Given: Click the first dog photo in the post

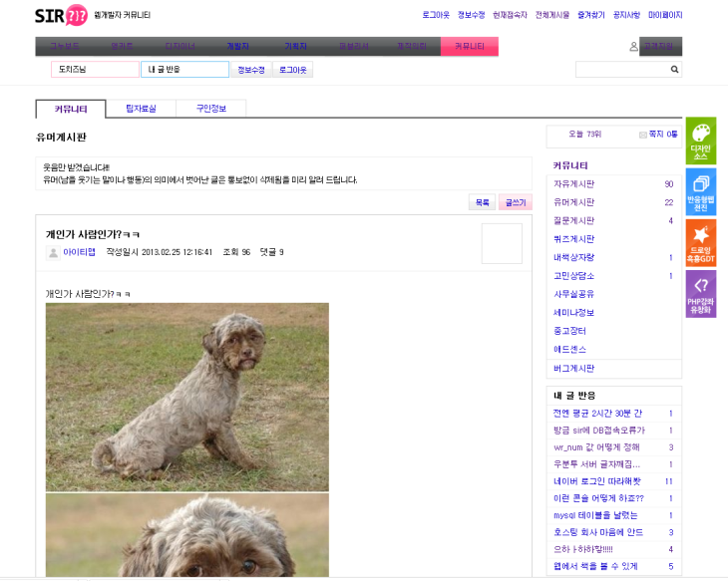Looking at the screenshot, I should click(186, 396).
